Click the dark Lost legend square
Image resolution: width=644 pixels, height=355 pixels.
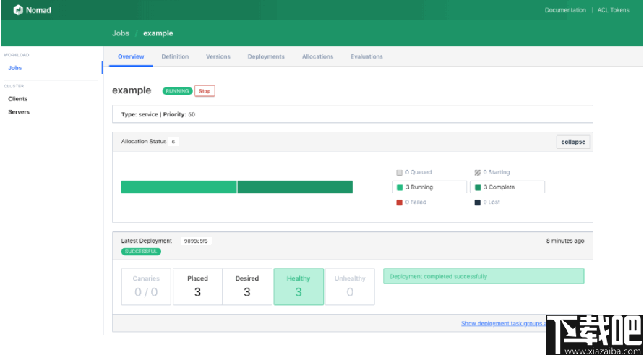click(x=477, y=202)
